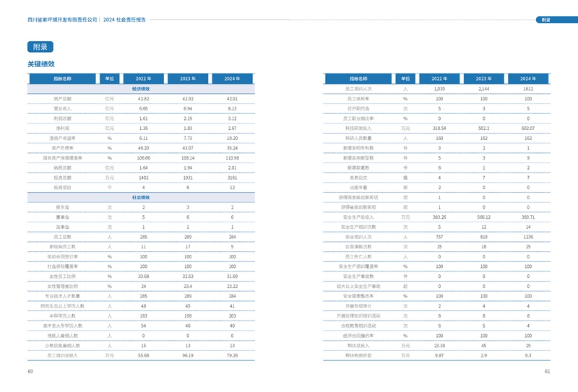This screenshot has width=578, height=392.
Task: Click the 国有资产保值增值率 indicator label
Action: pos(63,157)
